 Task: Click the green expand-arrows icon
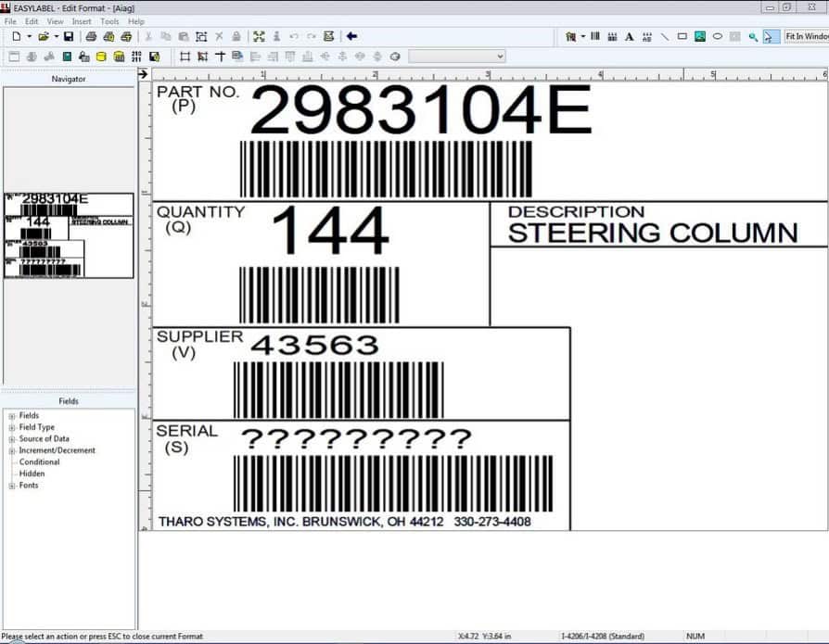259,36
